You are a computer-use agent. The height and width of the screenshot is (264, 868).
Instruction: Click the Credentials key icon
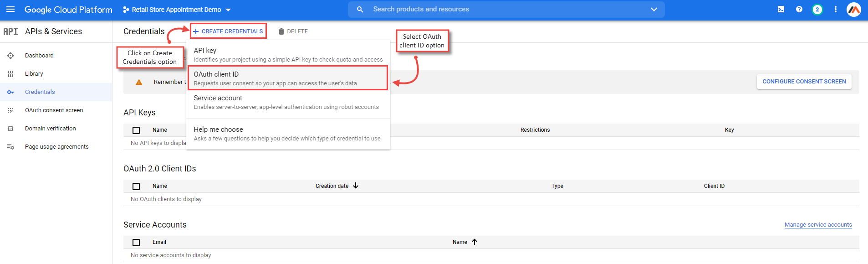point(10,92)
